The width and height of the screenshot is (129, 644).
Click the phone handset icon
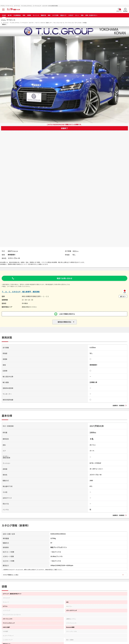click(13, 278)
